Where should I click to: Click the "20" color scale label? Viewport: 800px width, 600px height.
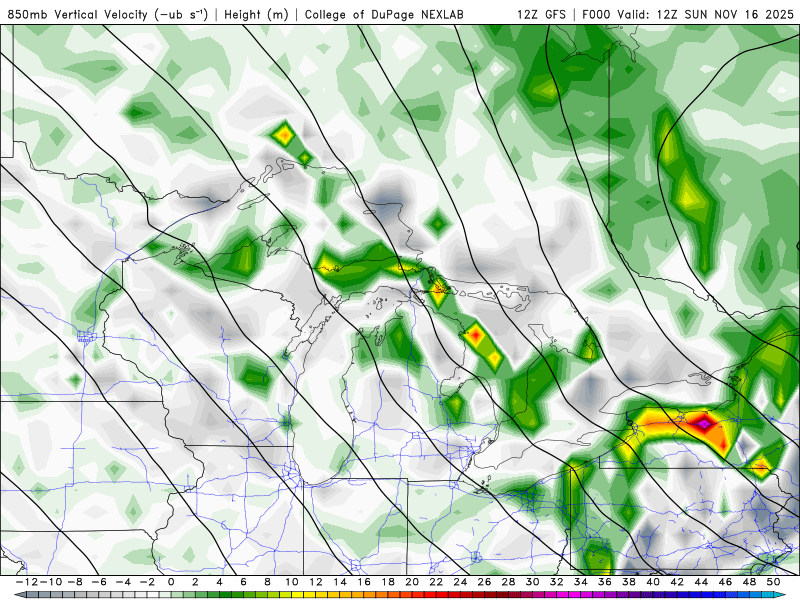point(412,582)
